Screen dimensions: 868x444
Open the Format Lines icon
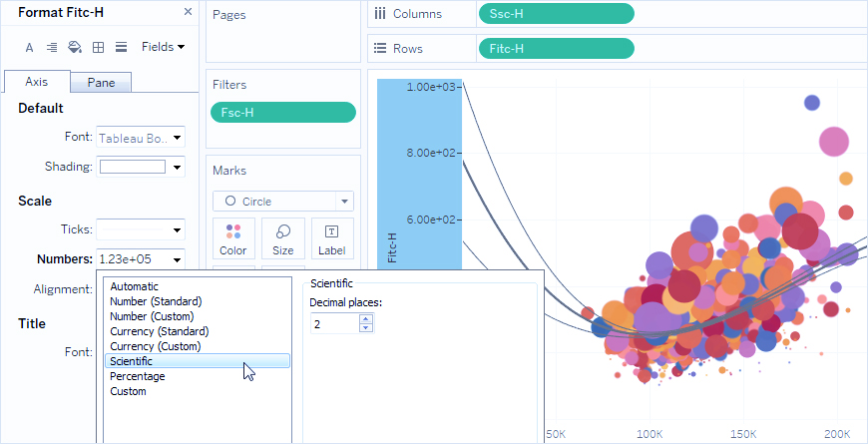coord(121,47)
